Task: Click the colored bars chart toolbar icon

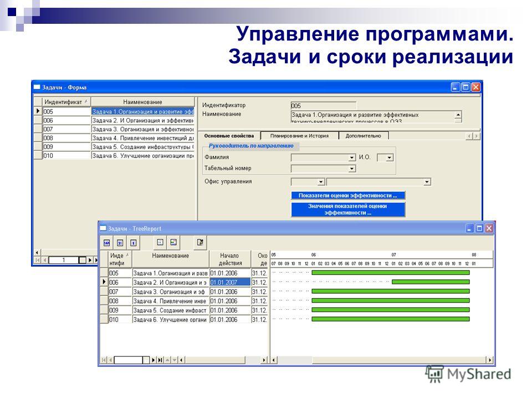Action: coord(173,242)
